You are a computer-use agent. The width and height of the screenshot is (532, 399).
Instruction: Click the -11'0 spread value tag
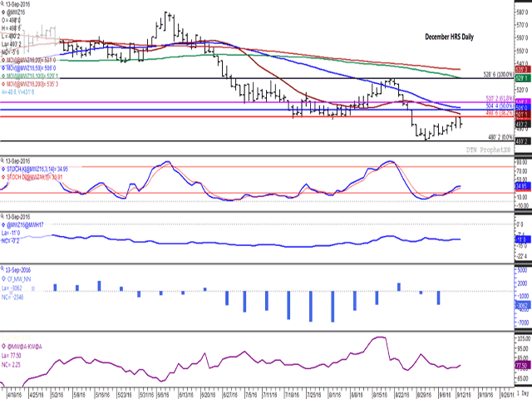pos(522,239)
